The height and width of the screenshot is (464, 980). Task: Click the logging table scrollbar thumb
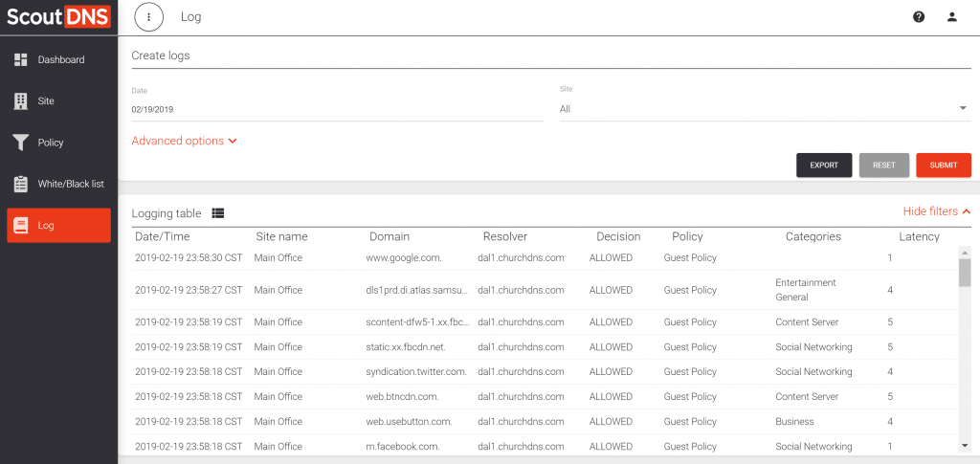click(965, 273)
